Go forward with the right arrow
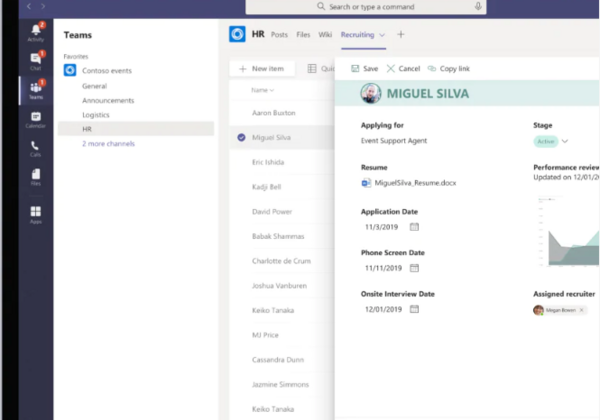The height and width of the screenshot is (420, 600). tap(43, 6)
